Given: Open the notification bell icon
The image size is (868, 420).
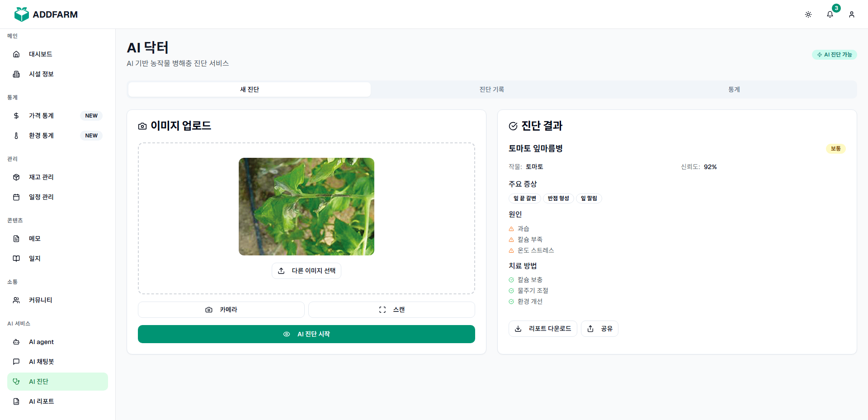Looking at the screenshot, I should click(830, 14).
